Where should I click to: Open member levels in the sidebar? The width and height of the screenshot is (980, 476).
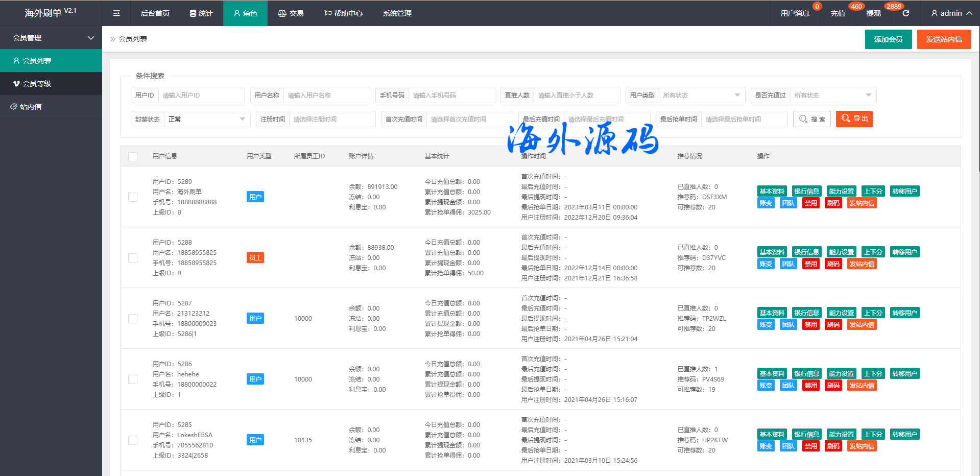point(37,84)
